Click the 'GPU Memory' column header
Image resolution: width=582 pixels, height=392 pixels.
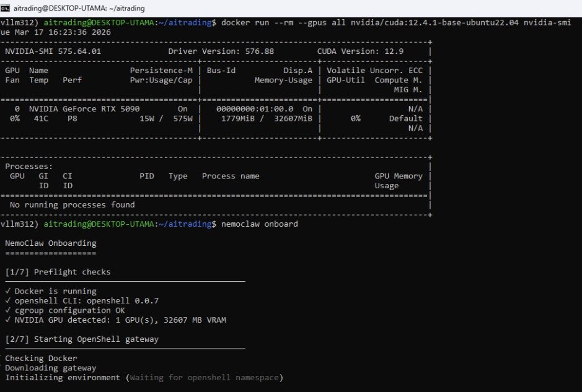[x=399, y=176]
